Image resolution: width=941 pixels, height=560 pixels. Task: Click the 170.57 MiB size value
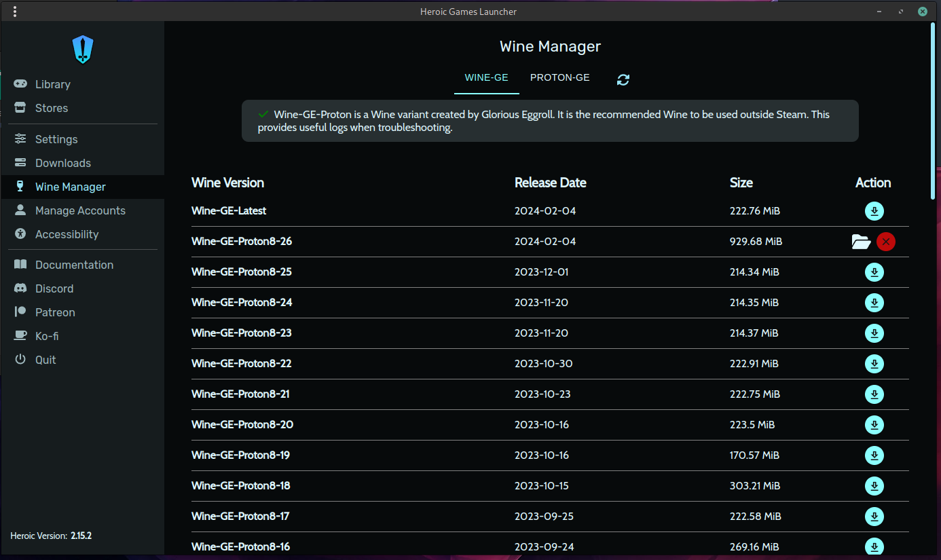click(x=754, y=455)
